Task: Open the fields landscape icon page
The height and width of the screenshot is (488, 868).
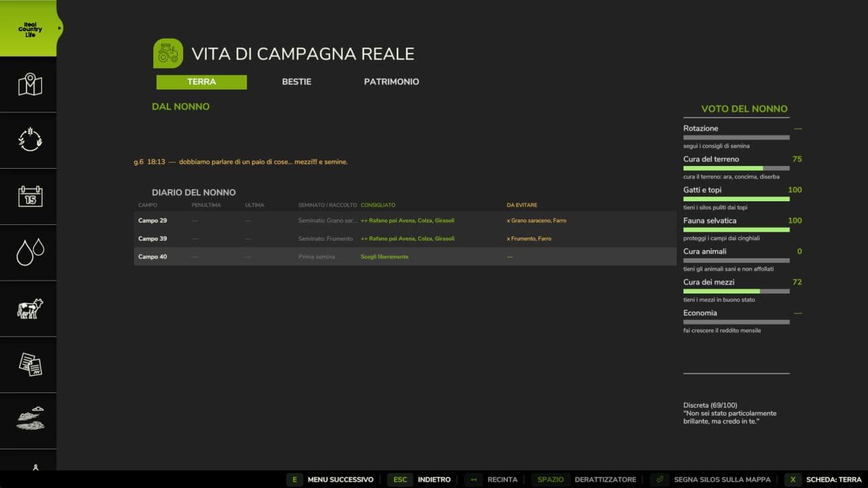Action: (30, 419)
